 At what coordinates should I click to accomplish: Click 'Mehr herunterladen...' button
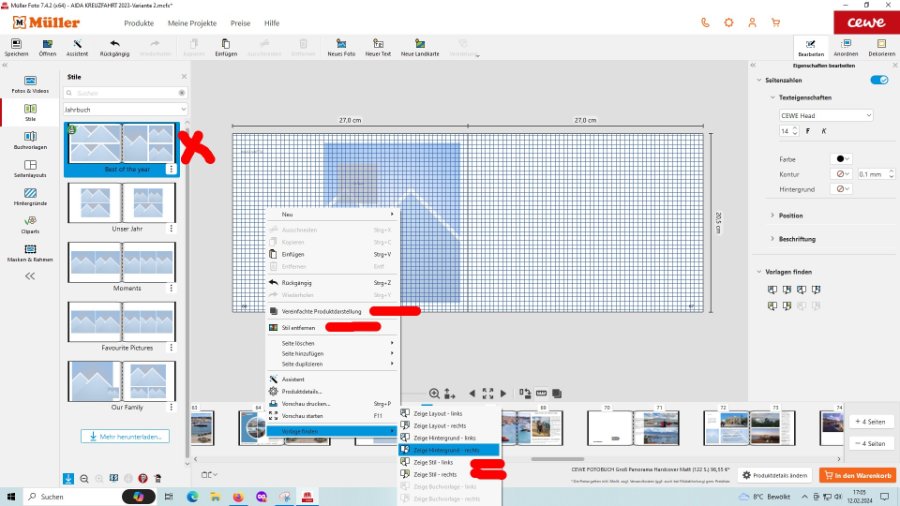(125, 436)
